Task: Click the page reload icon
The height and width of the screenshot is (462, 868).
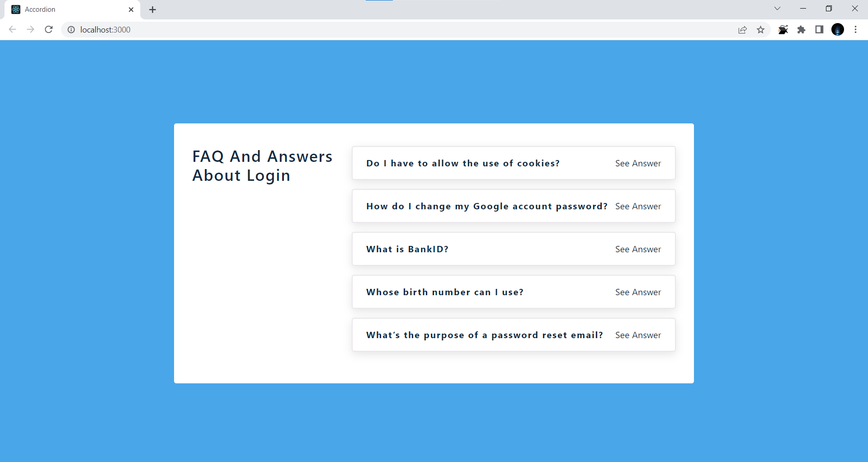Action: click(x=48, y=29)
